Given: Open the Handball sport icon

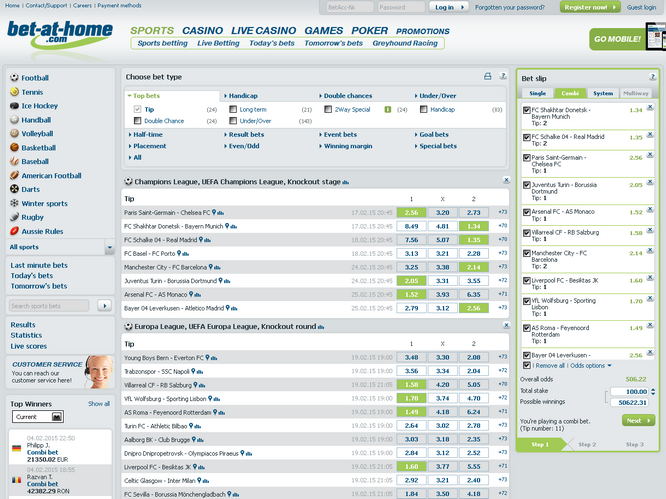Looking at the screenshot, I should point(14,120).
